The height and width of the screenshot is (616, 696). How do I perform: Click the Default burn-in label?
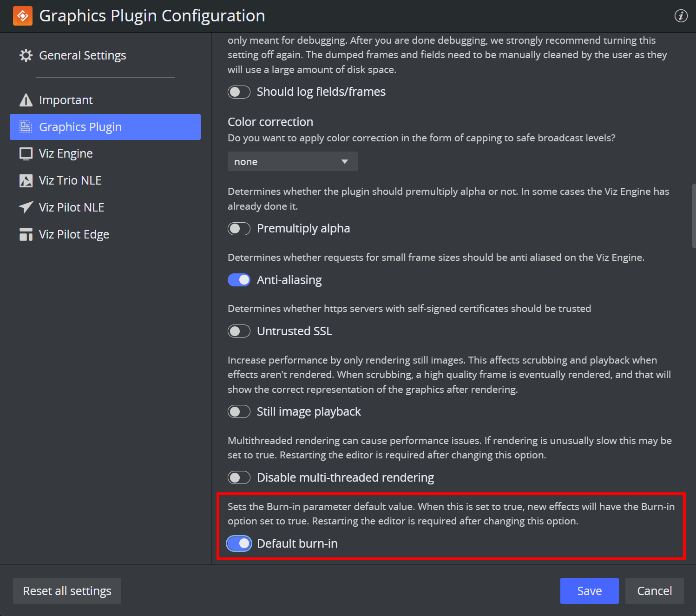coord(297,543)
